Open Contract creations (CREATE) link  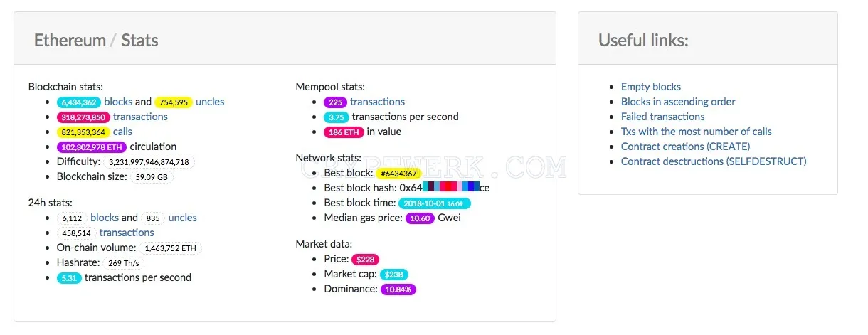point(685,147)
